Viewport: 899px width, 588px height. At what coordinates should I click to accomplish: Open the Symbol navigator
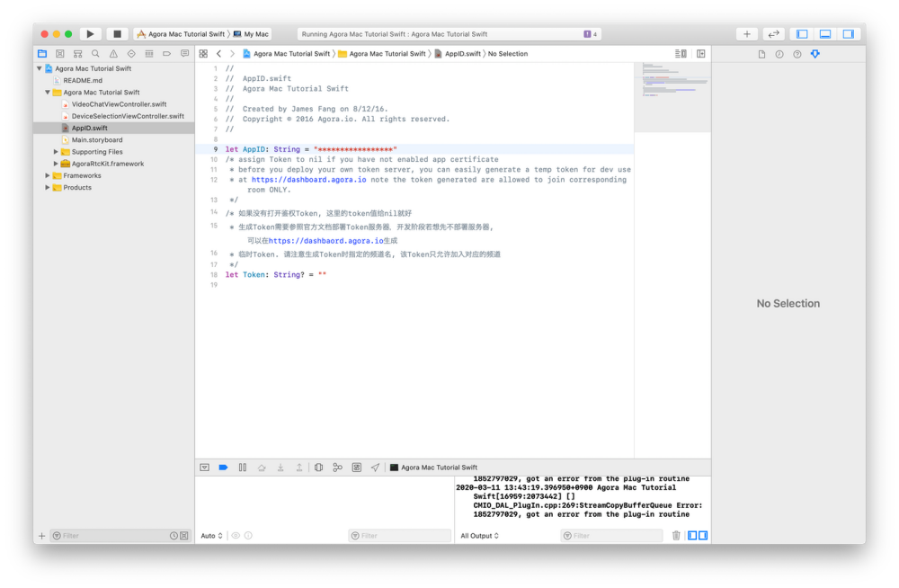pyautogui.click(x=77, y=53)
